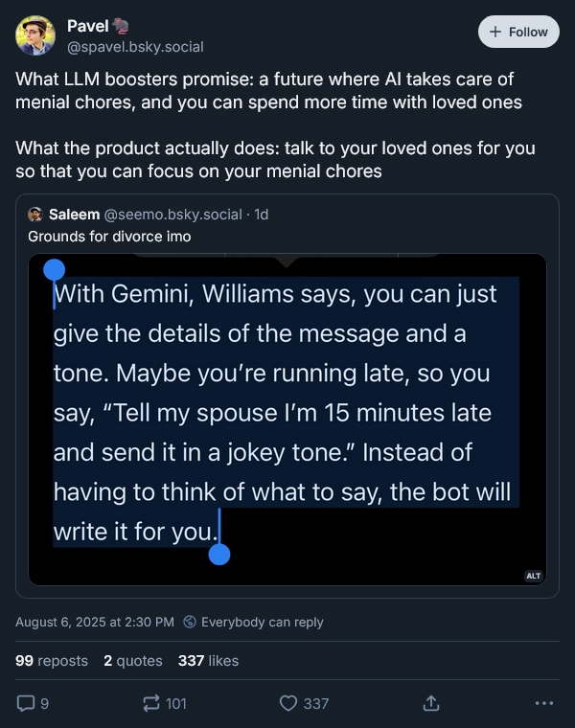The width and height of the screenshot is (575, 728).
Task: Click the Follow button
Action: pos(518,32)
